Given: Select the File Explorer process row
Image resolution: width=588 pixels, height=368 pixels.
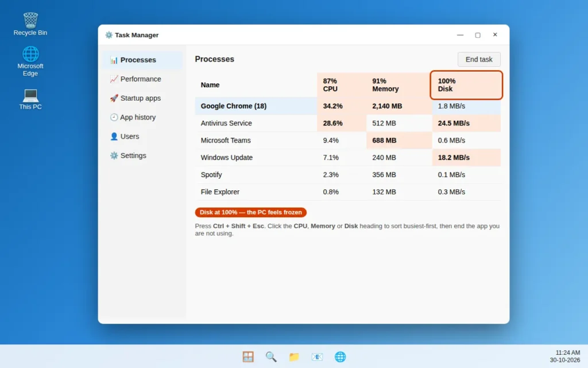Looking at the screenshot, I should [x=347, y=192].
